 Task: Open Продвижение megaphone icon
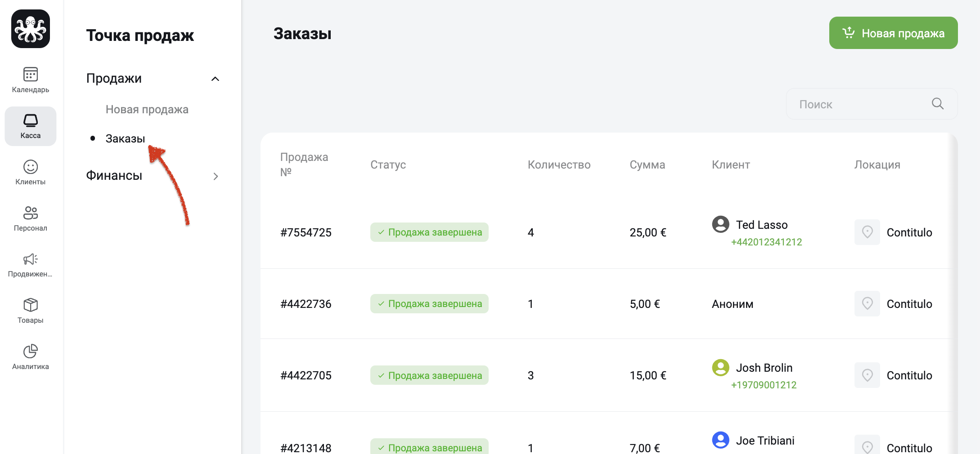click(x=31, y=259)
